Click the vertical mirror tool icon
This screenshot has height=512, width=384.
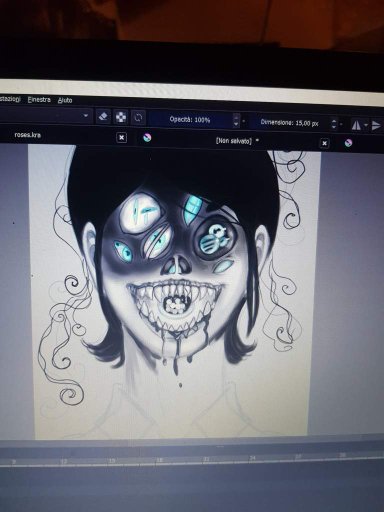(377, 126)
